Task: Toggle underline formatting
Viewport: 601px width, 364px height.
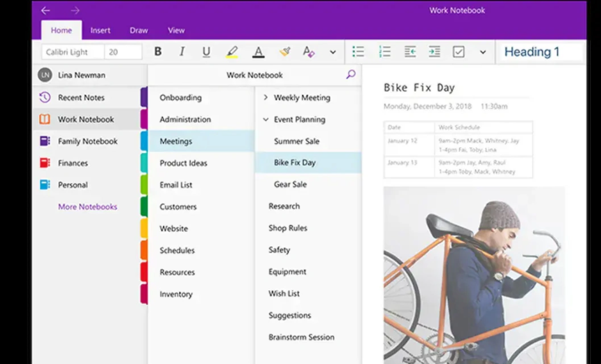Action: point(206,52)
